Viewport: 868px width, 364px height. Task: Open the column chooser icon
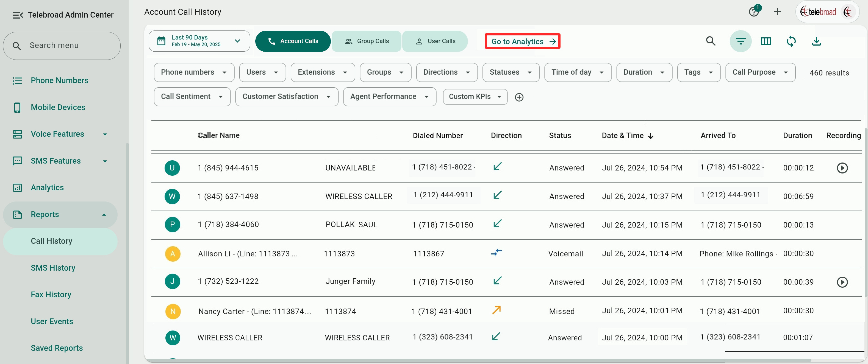tap(766, 41)
